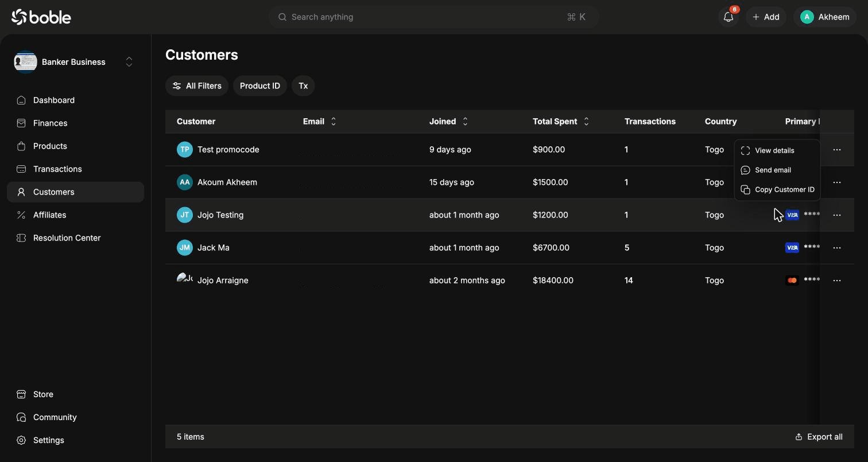Go to Dashboard in sidebar
The height and width of the screenshot is (462, 868).
tap(75, 100)
